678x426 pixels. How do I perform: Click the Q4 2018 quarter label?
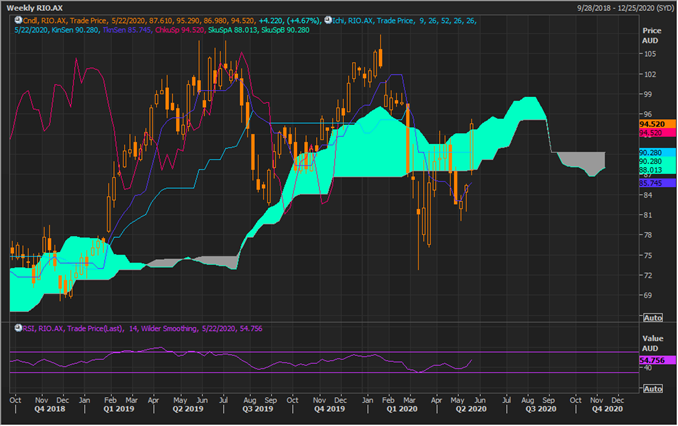click(x=50, y=409)
